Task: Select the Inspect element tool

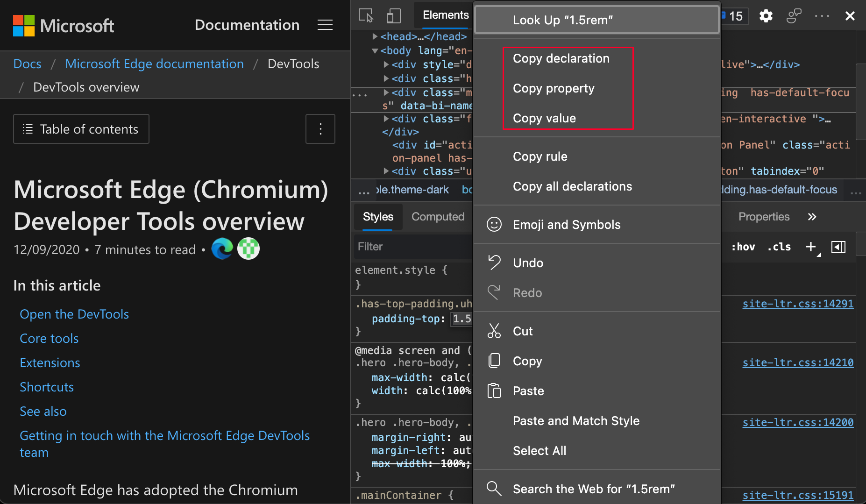Action: [366, 15]
